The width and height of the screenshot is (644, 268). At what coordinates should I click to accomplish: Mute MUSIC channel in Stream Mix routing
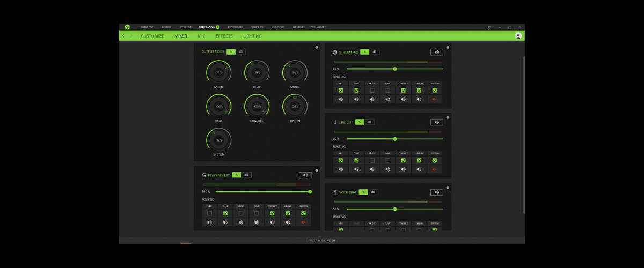372,99
